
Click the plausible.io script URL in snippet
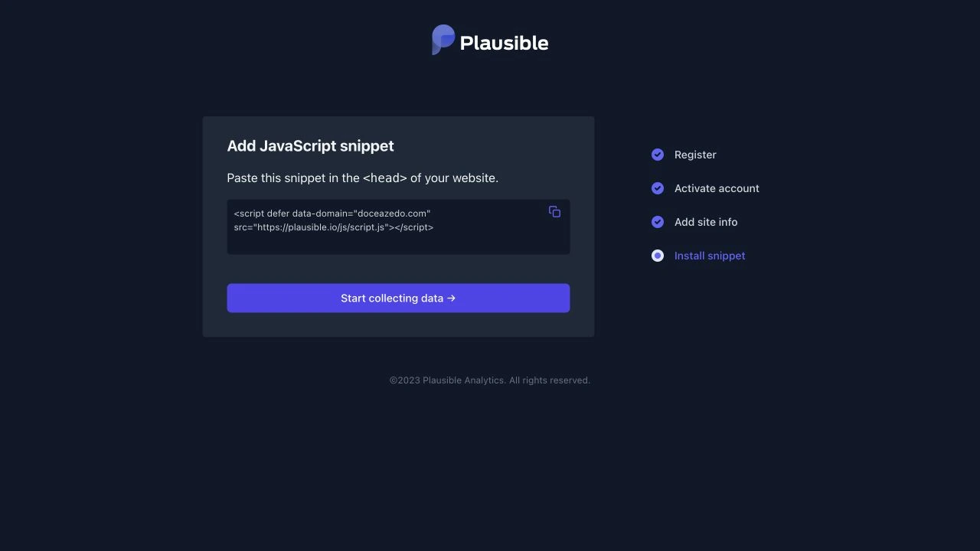(322, 227)
